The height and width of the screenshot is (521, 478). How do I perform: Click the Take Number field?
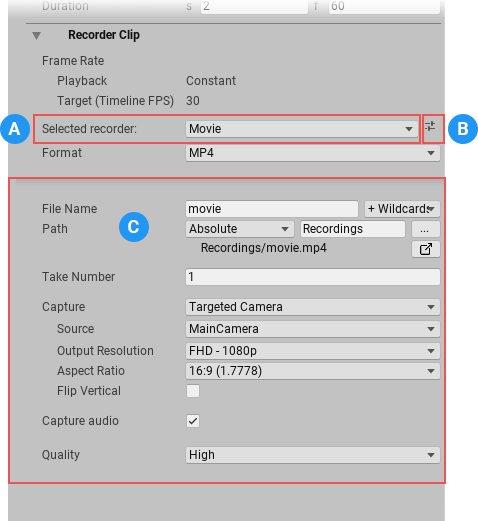coord(313,277)
